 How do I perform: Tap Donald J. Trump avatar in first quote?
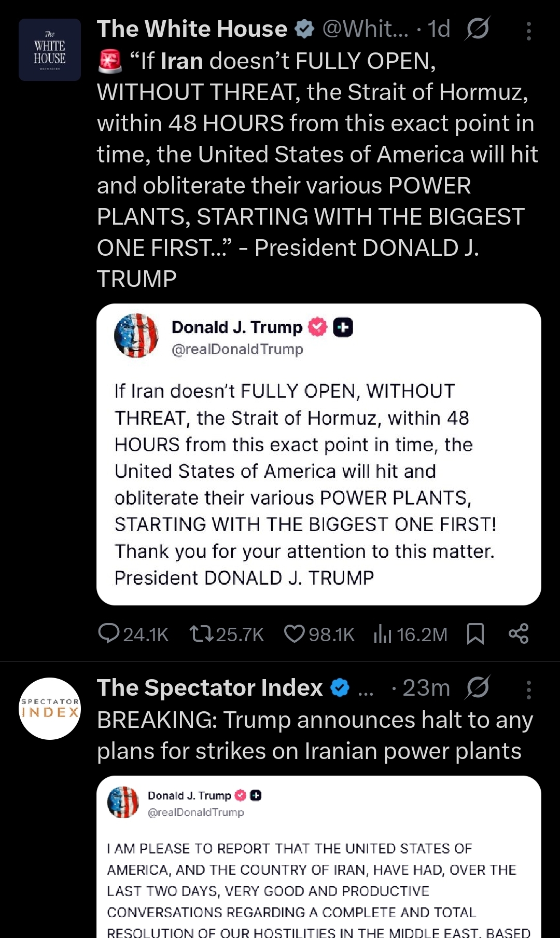click(x=136, y=336)
